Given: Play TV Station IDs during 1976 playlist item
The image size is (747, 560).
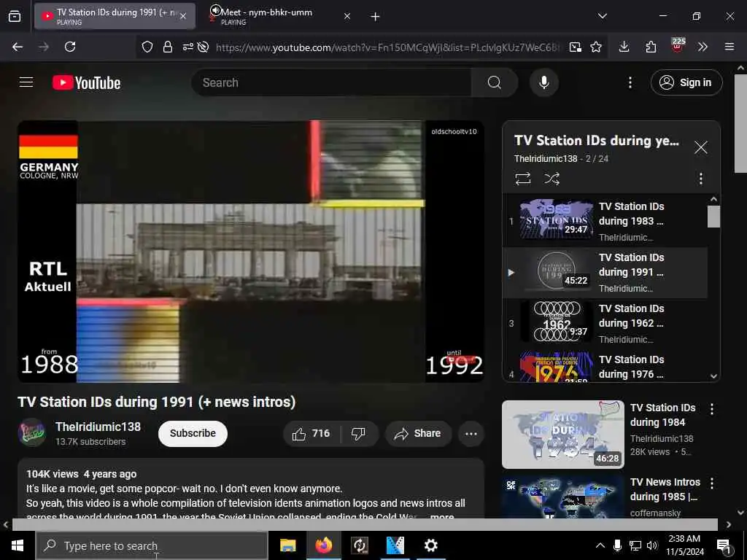Looking at the screenshot, I should [605, 366].
